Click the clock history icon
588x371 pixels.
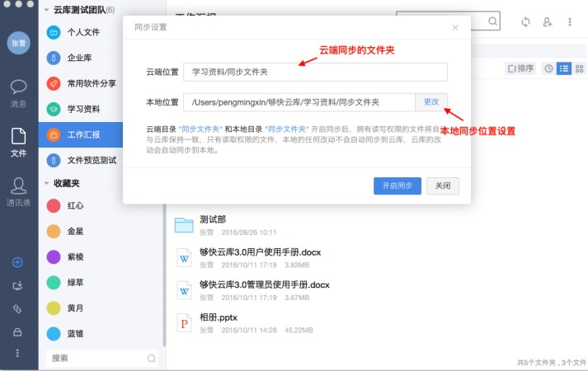(548, 68)
